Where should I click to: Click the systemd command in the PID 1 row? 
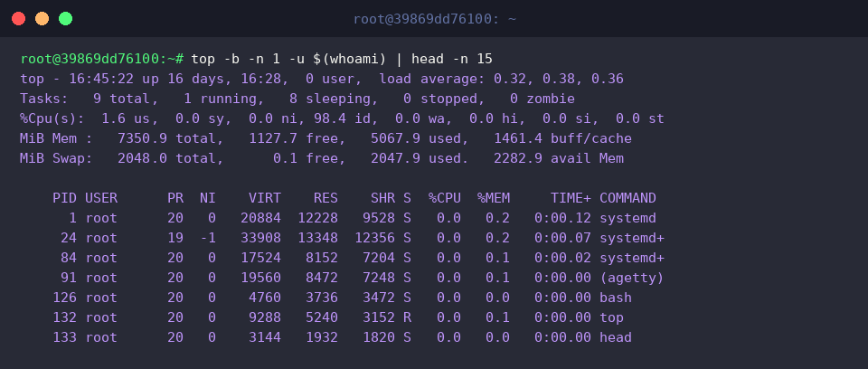tap(627, 218)
